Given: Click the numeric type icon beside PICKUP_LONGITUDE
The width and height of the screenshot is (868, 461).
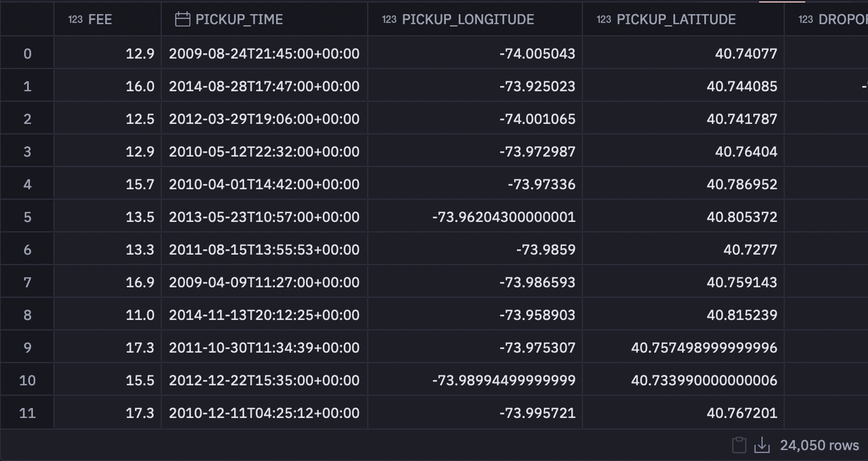Looking at the screenshot, I should [x=389, y=20].
